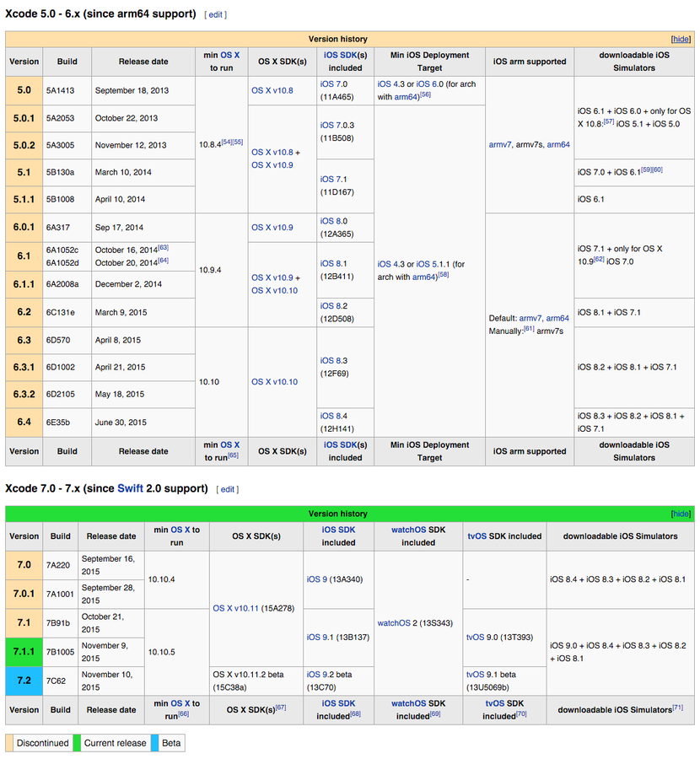
Task: Click the Discontinued legend color swatch
Action: click(9, 743)
